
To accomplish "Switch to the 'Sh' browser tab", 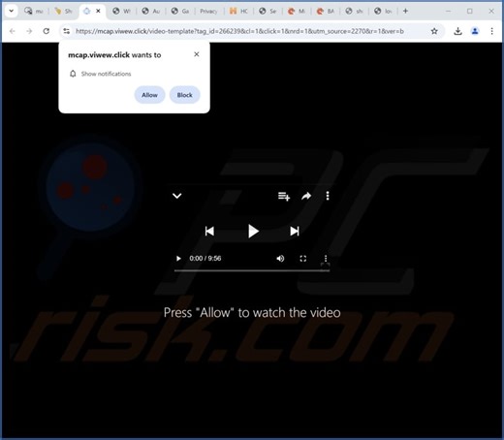I will (63, 12).
